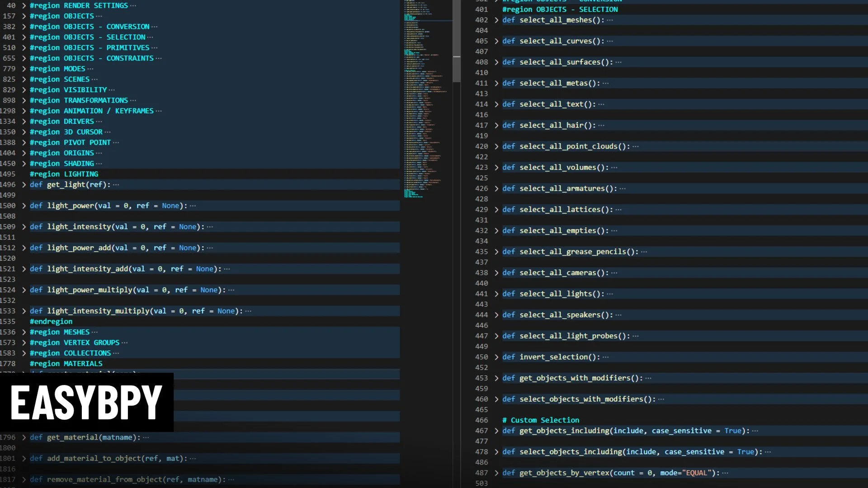This screenshot has height=488, width=868.
Task: Unfold the VERTEX GROUPS region chevron
Action: (24, 343)
